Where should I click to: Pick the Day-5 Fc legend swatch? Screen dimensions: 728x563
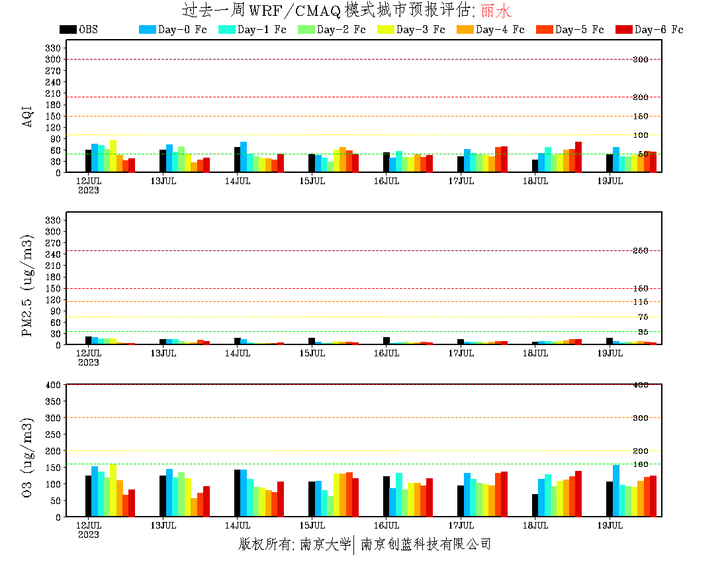(544, 30)
